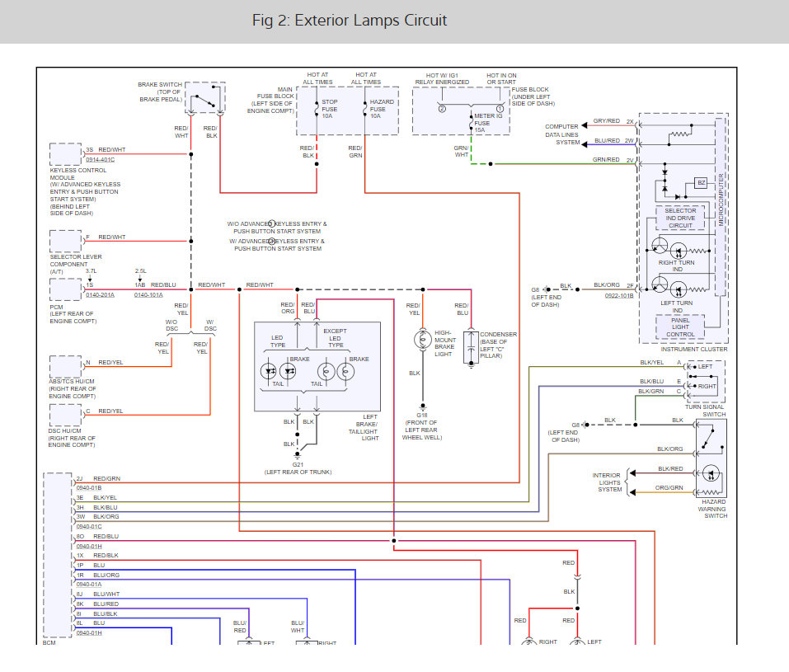The height and width of the screenshot is (672, 789).
Task: Click the STOP FUSE 10A label
Action: [x=330, y=109]
